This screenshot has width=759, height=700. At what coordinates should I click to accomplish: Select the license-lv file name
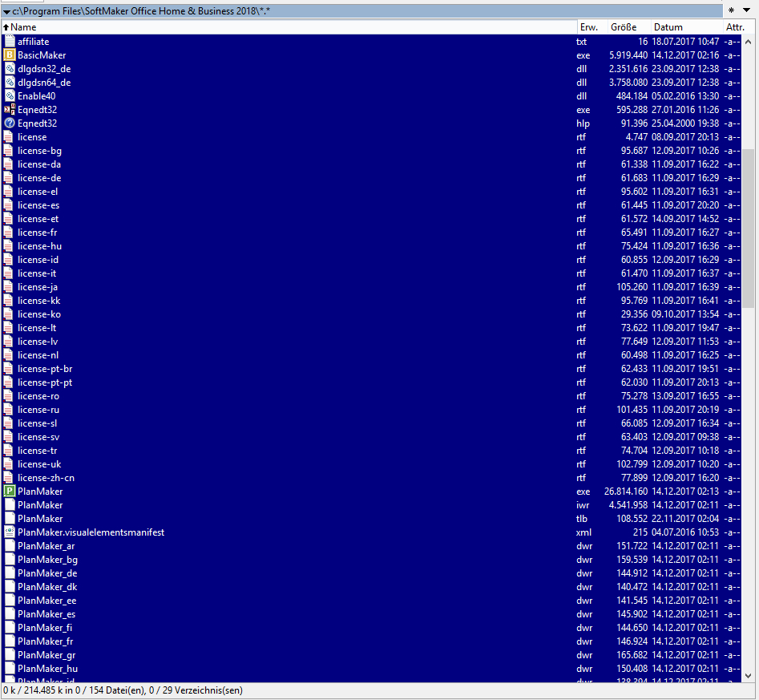[38, 342]
